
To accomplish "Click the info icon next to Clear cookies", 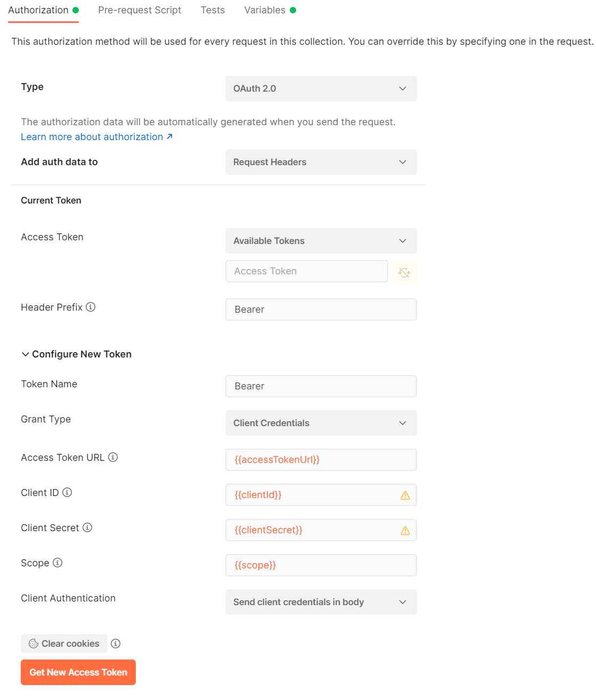I will coord(116,644).
